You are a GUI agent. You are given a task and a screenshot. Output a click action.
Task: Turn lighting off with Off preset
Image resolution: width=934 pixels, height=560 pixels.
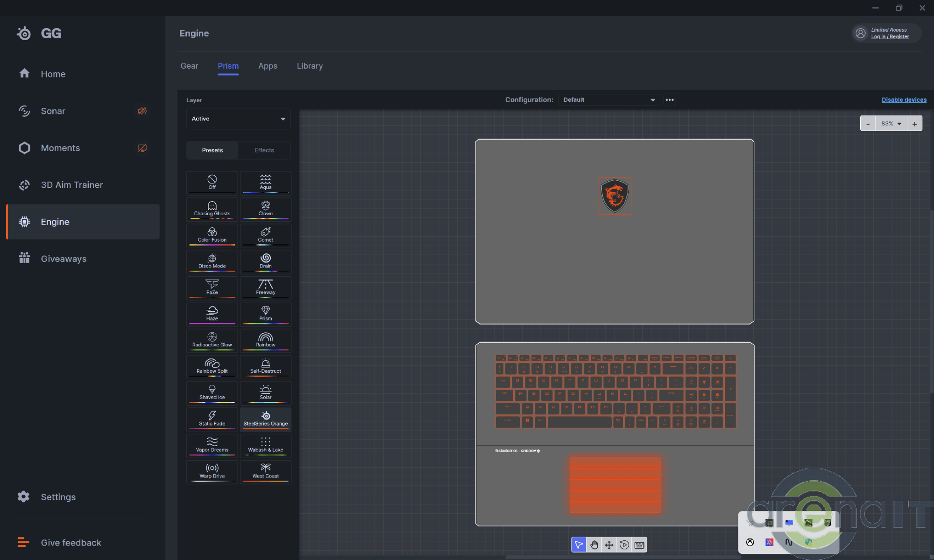coord(212,182)
